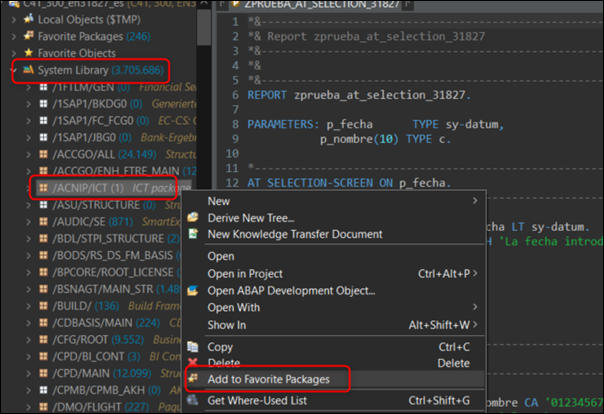Screen dimensions: 604x414
Task: Expand the /ACCGO/ALL package
Action: click(29, 154)
